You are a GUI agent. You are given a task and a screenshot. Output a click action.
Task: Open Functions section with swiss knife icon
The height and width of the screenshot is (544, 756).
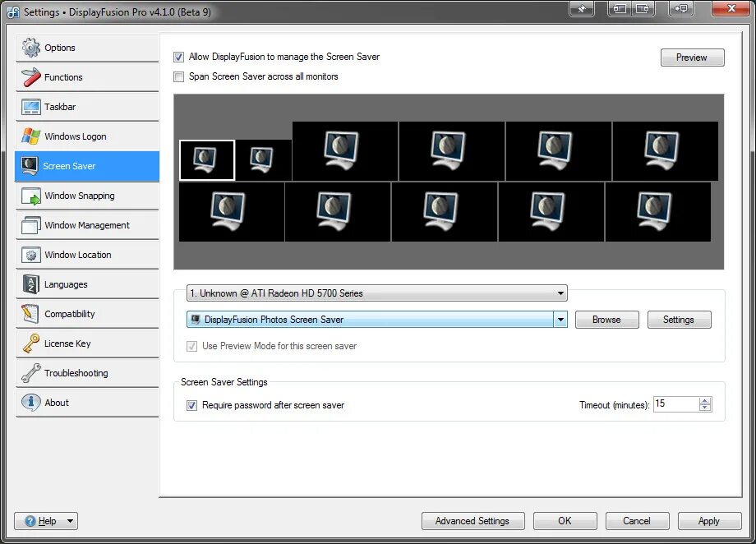click(87, 77)
